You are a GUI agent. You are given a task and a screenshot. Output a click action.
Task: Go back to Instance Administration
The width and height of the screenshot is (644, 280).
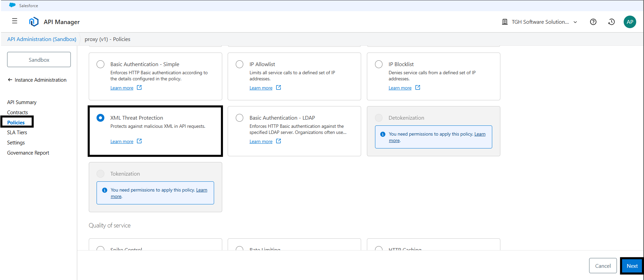click(37, 80)
